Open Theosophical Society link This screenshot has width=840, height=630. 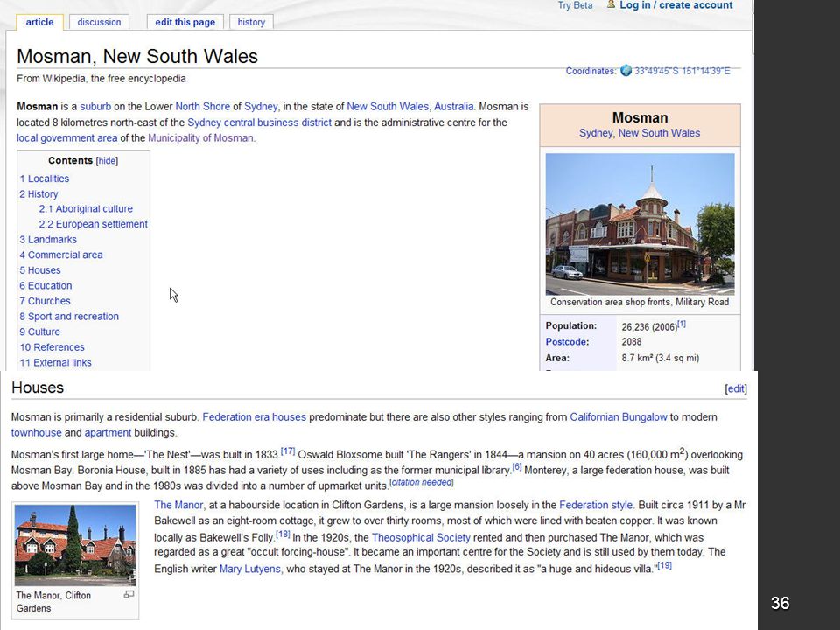tap(421, 538)
